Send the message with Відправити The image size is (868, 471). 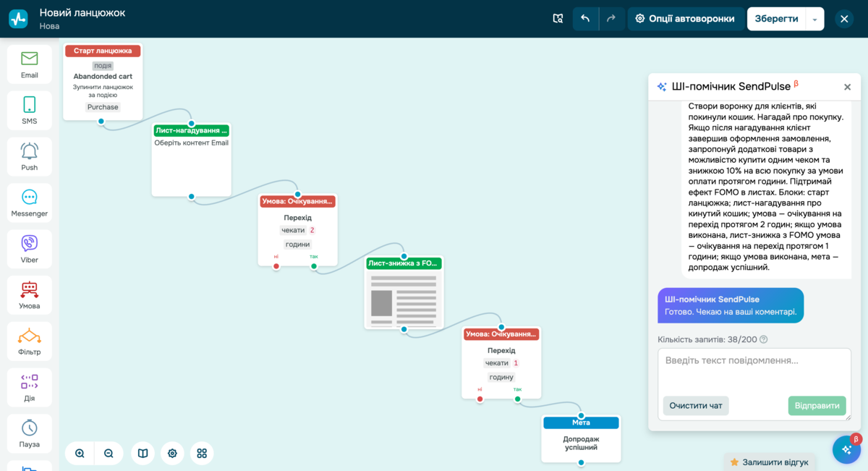pyautogui.click(x=817, y=405)
